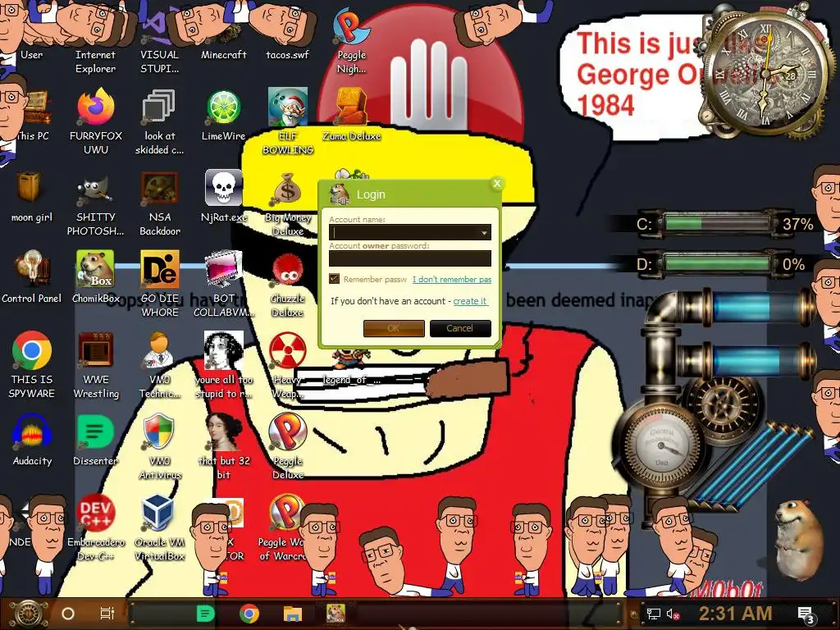Open Chrome from the taskbar
Viewport: 840px width, 630px height.
[249, 614]
